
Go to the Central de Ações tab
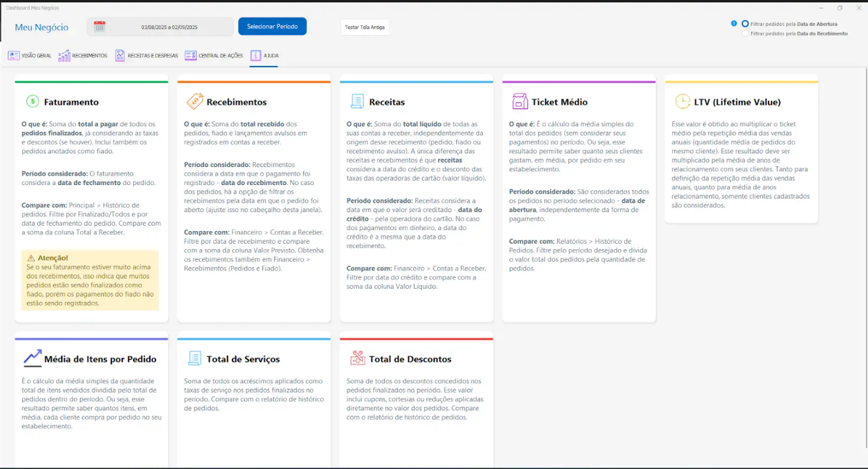[x=214, y=56]
